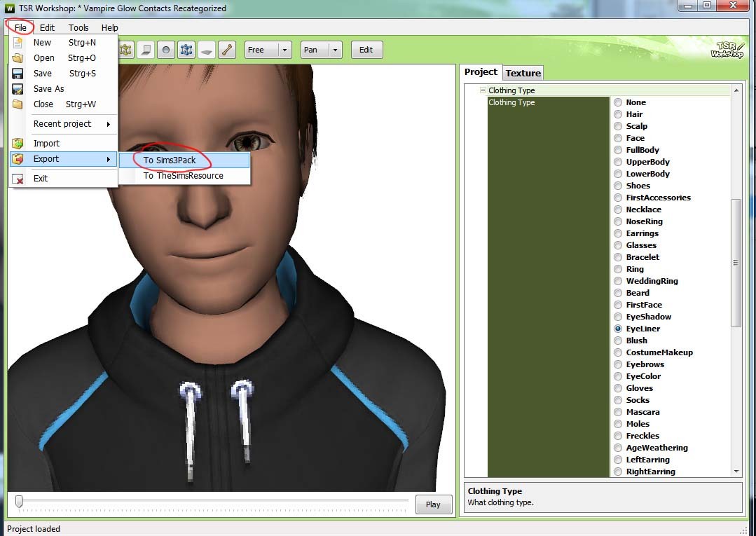Select the EyeShadow radio button
The width and height of the screenshot is (756, 536).
click(618, 317)
